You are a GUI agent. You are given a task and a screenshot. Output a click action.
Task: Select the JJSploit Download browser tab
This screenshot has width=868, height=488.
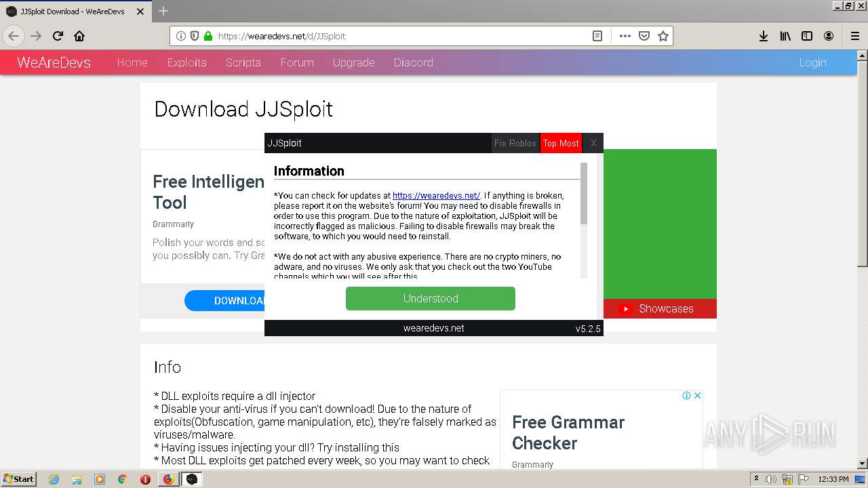coord(76,12)
